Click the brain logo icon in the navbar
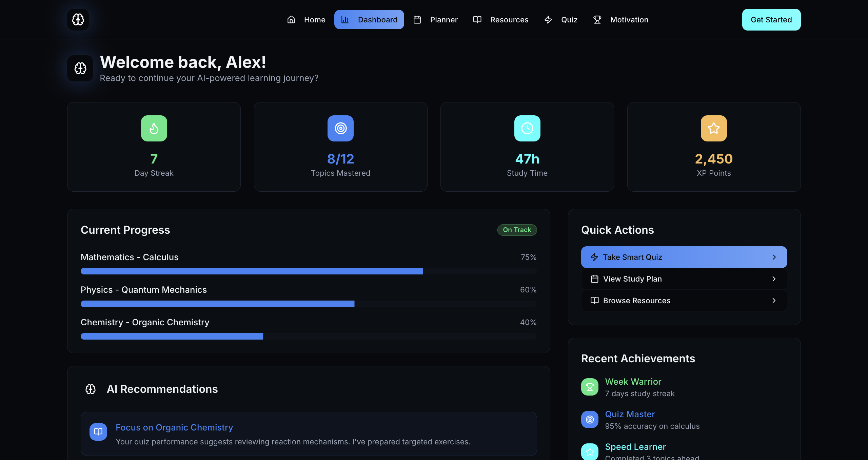The image size is (868, 460). (78, 19)
